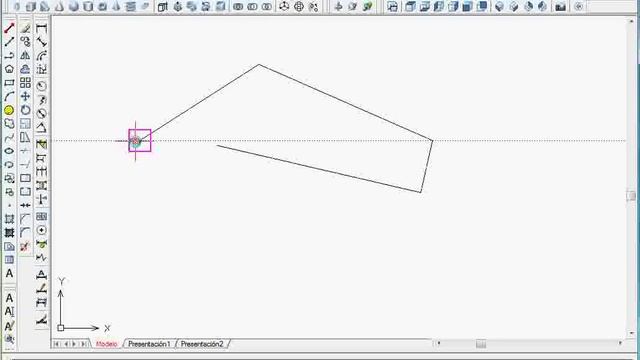640x360 pixels.
Task: Select the yellow Circle tool
Action: [x=9, y=110]
